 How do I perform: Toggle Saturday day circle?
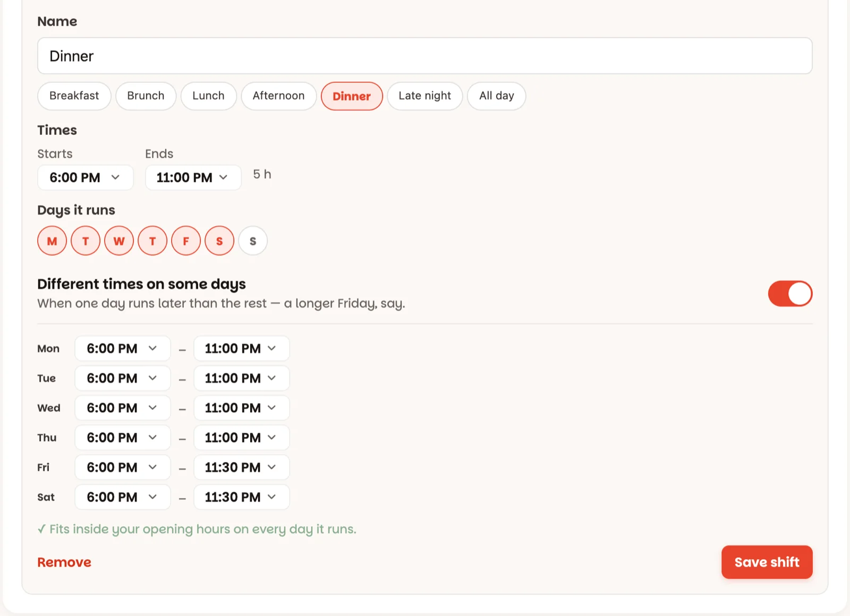click(219, 241)
